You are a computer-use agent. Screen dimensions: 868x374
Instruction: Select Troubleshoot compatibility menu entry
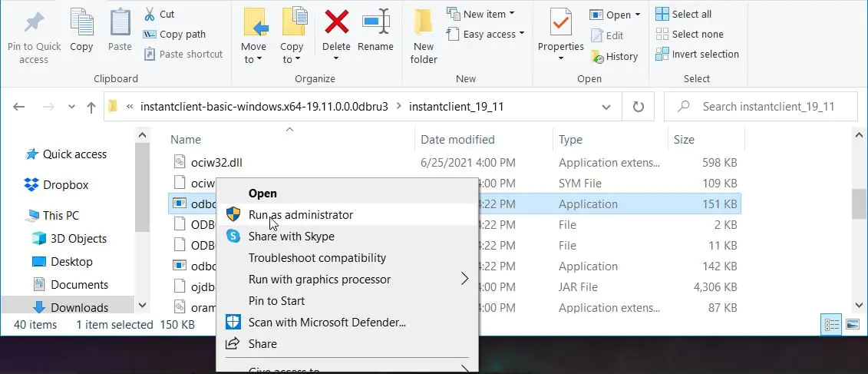pos(317,258)
